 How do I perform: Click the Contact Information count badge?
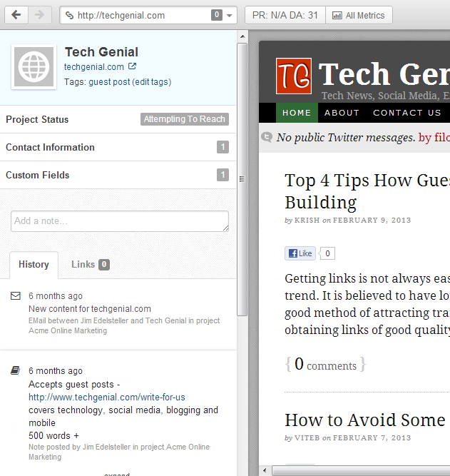[223, 147]
